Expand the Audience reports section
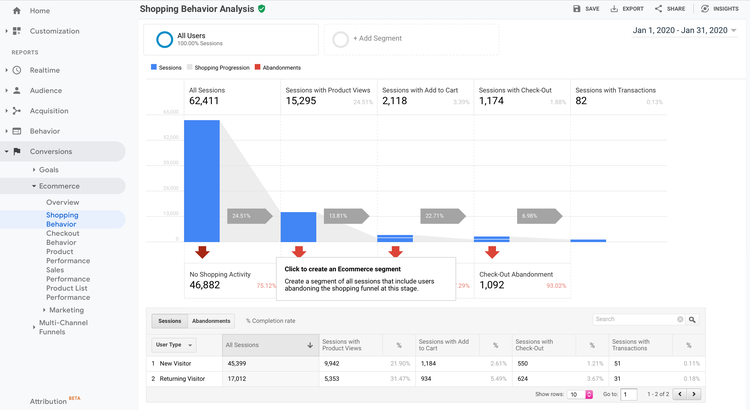The width and height of the screenshot is (750, 410). coord(45,91)
